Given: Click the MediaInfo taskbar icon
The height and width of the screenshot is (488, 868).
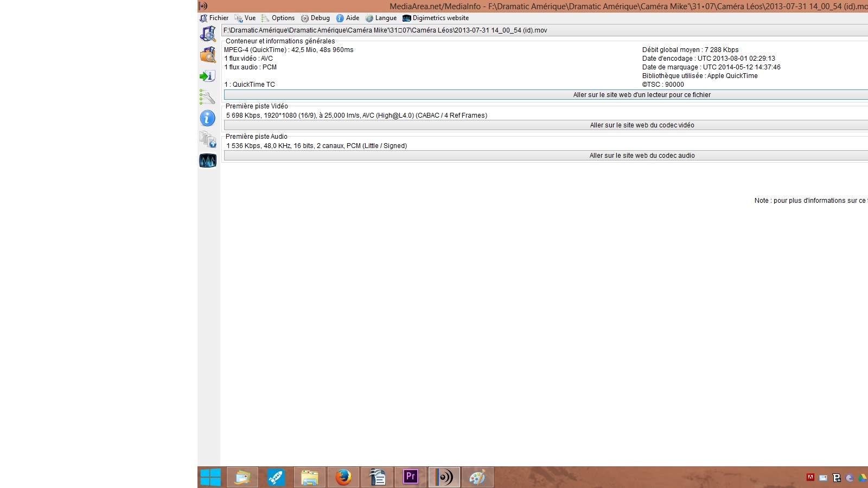Looking at the screenshot, I should [x=444, y=477].
